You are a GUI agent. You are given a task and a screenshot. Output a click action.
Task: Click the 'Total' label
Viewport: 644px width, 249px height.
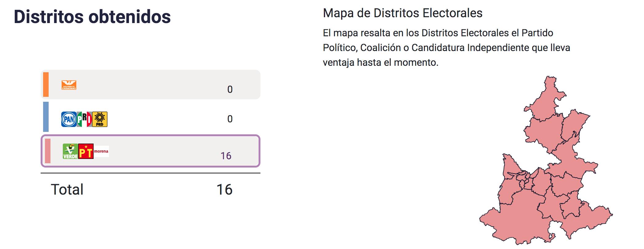[x=67, y=190]
